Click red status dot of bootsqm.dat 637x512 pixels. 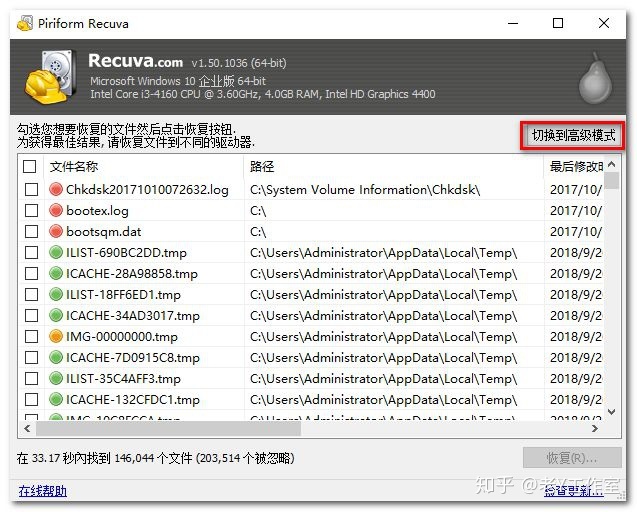click(56, 232)
